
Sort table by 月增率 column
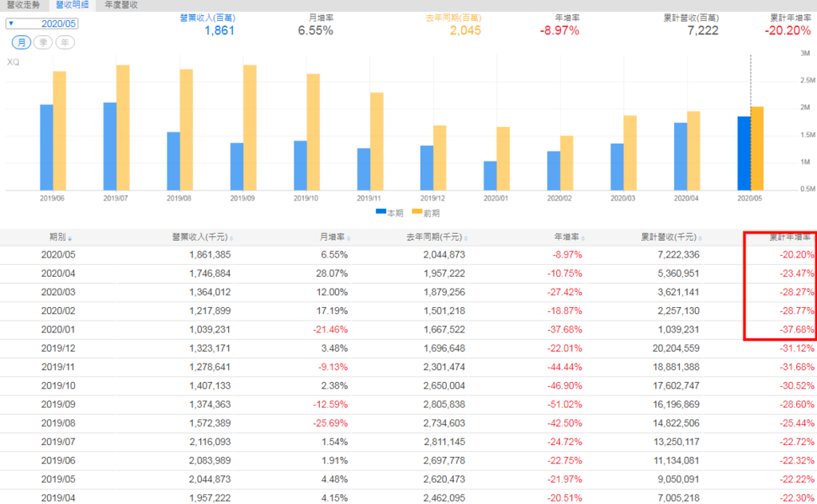coord(334,238)
